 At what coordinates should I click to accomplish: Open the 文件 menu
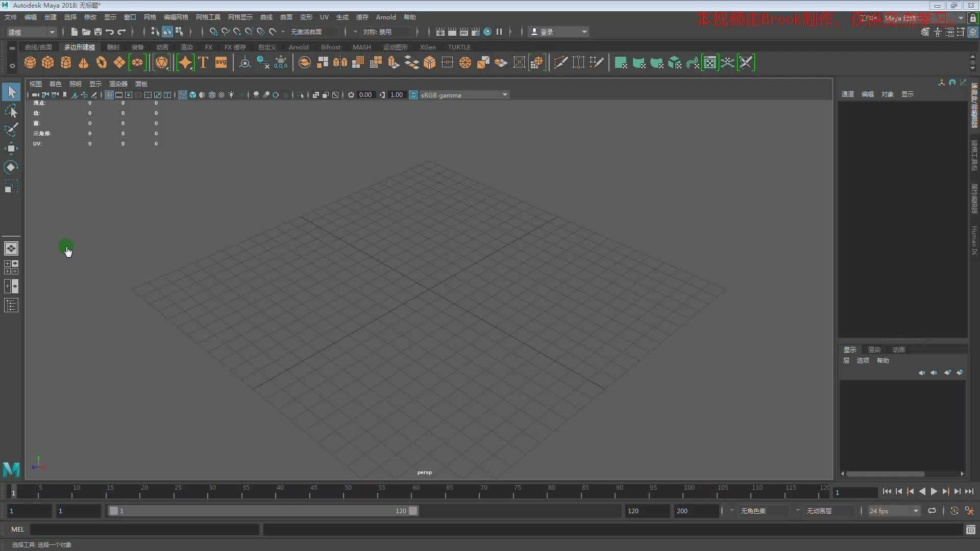(x=11, y=17)
